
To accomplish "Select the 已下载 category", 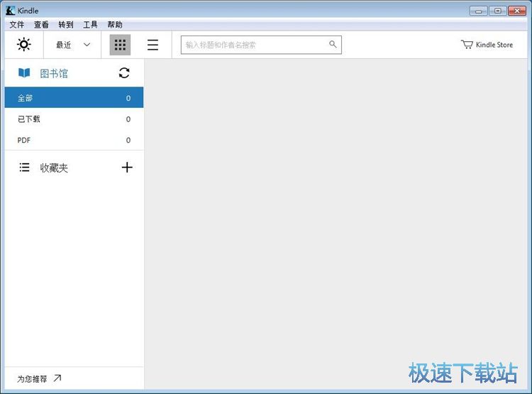I will pos(74,119).
